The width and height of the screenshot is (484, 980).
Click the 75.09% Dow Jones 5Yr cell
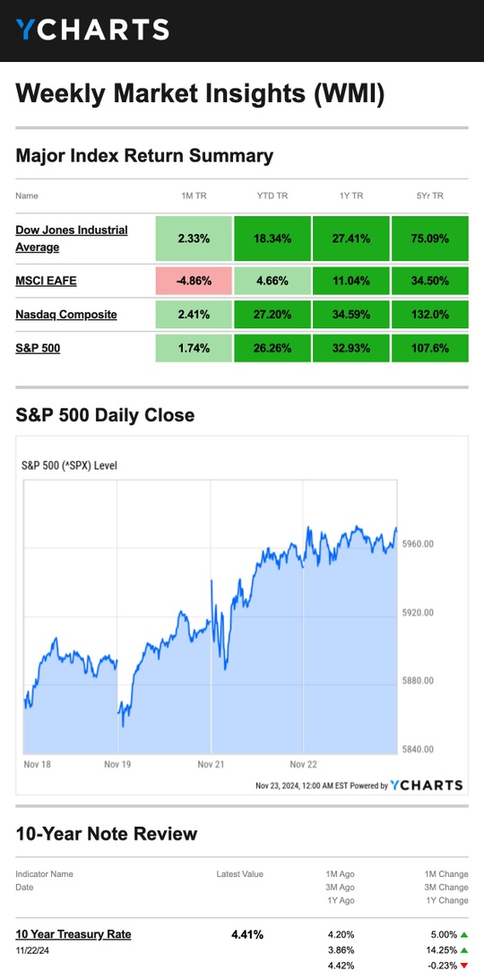tap(429, 238)
